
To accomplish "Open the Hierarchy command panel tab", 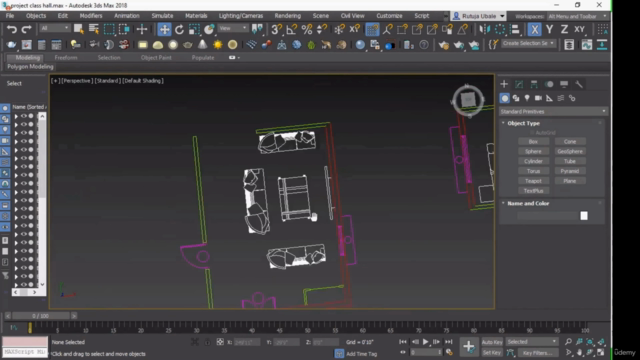I will click(x=534, y=84).
